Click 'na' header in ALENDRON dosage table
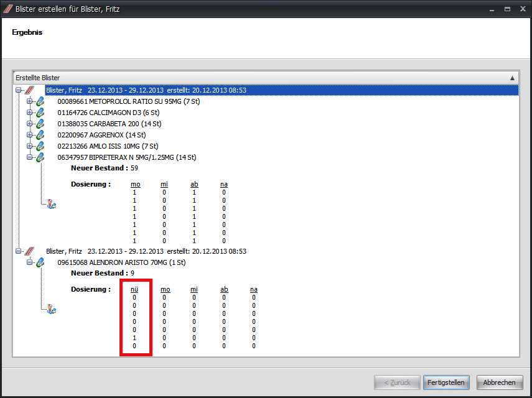This screenshot has height=398, width=532. 254,289
